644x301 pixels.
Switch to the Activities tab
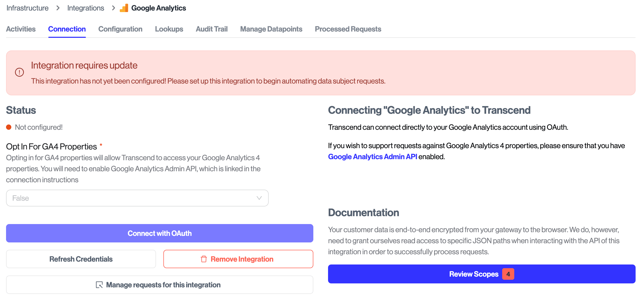21,29
